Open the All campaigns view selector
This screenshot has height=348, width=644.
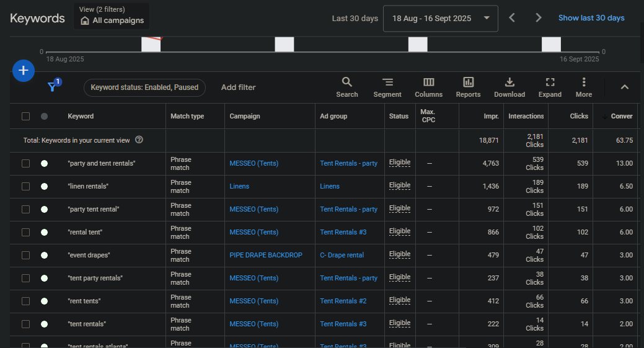pyautogui.click(x=112, y=17)
